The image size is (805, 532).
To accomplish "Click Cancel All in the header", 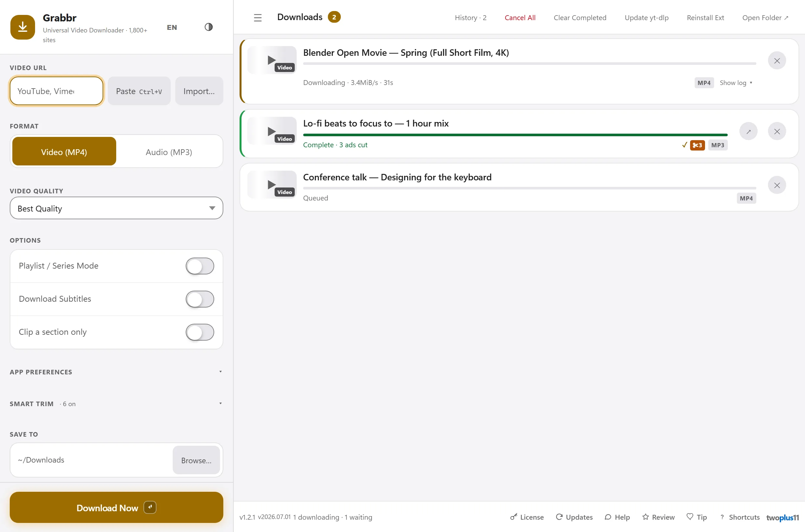I will 520,18.
